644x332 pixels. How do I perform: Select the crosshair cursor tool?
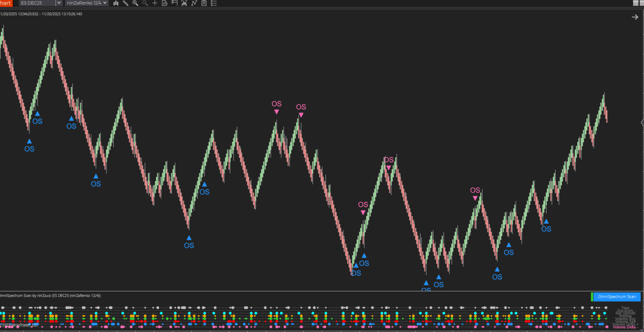pyautogui.click(x=154, y=3)
